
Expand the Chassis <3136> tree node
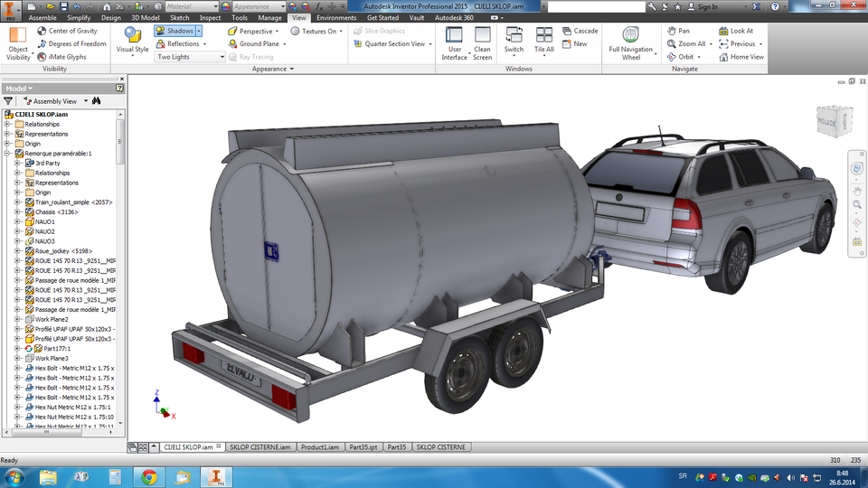17,212
